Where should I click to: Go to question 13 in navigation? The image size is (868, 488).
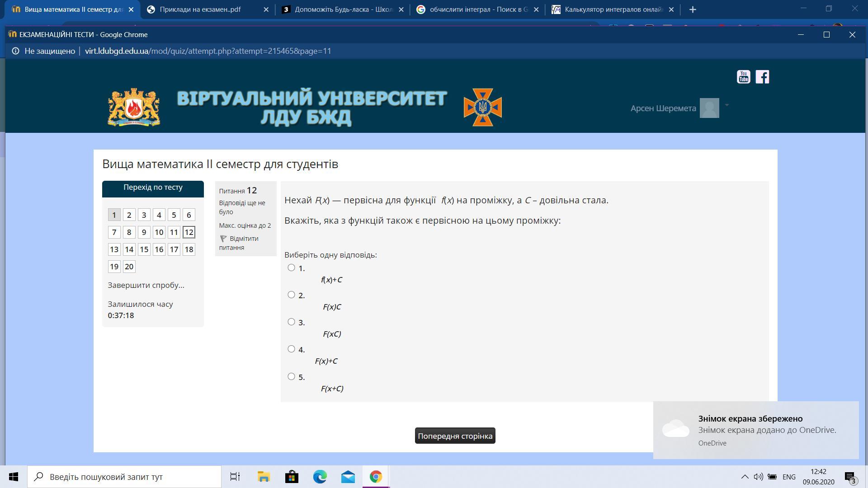[x=114, y=249]
